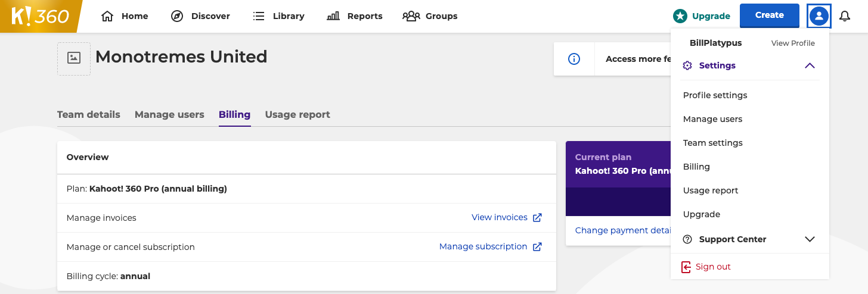Image resolution: width=868 pixels, height=294 pixels.
Task: Select the Billing tab
Action: pos(234,114)
